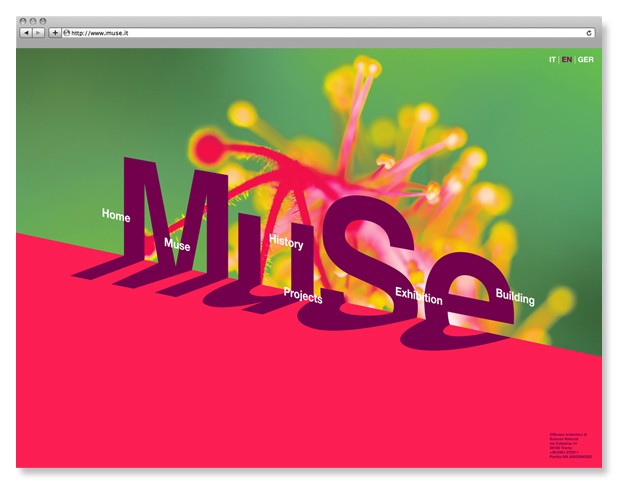Add bookmark with the plus button
The height and width of the screenshot is (487, 620).
coord(55,33)
